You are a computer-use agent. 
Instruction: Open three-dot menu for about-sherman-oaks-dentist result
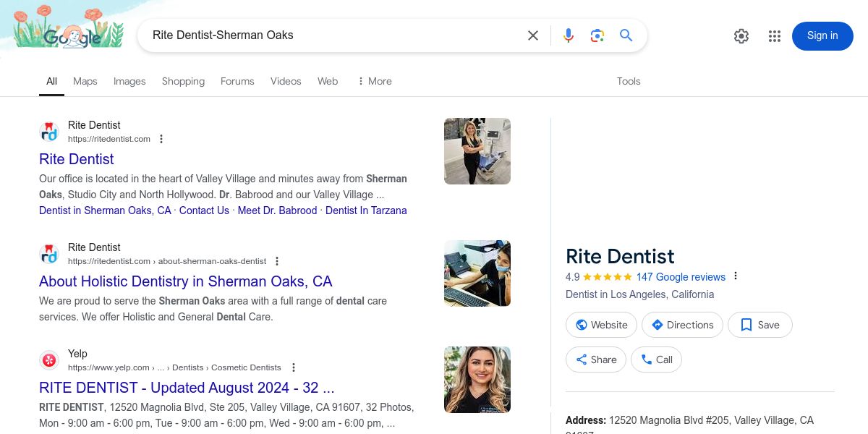277,261
